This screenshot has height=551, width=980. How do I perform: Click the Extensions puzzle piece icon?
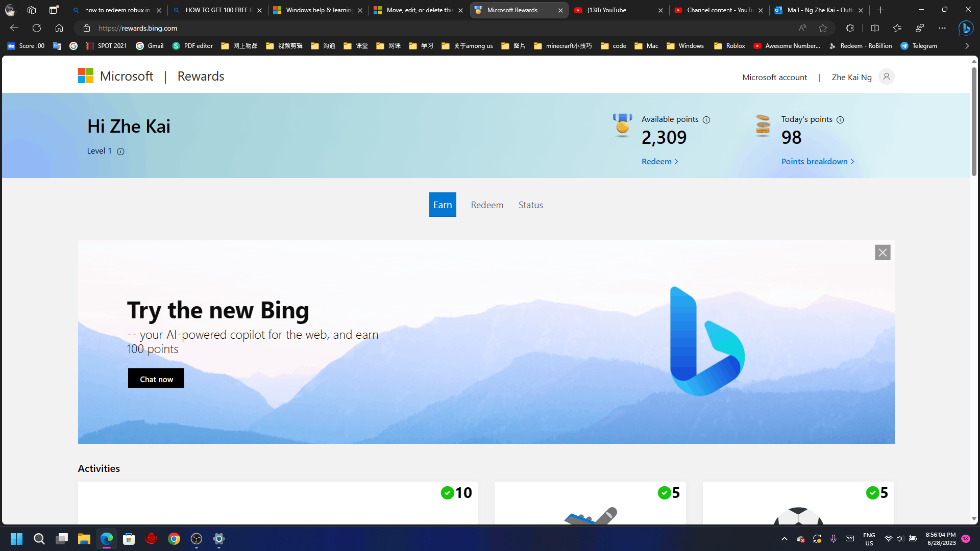coord(849,28)
